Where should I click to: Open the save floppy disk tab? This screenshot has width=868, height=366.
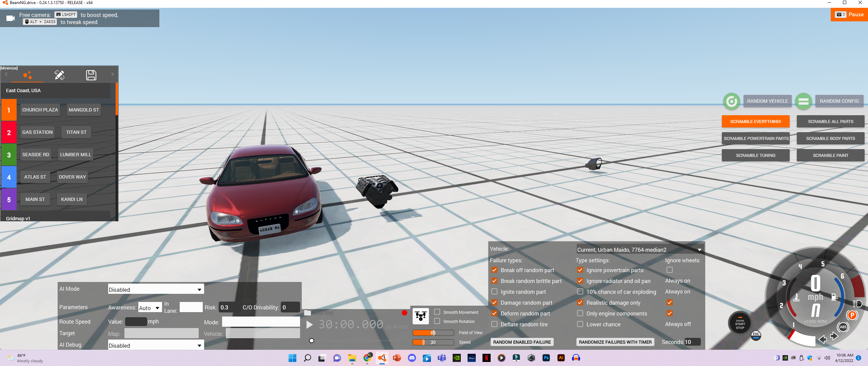click(91, 75)
